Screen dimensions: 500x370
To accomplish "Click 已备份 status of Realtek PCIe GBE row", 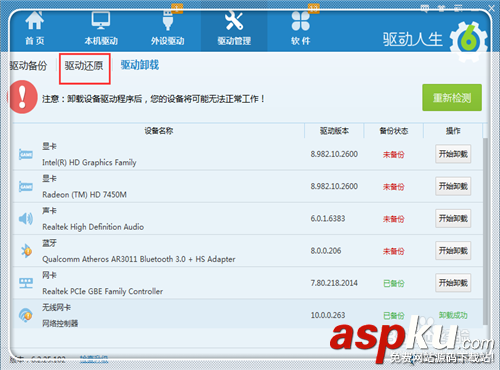I will coord(394,283).
